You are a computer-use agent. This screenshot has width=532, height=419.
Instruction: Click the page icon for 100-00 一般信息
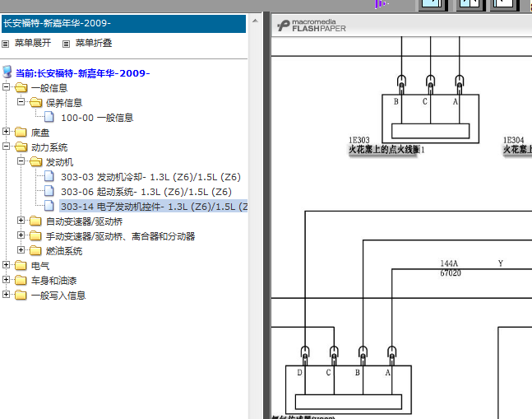click(49, 117)
